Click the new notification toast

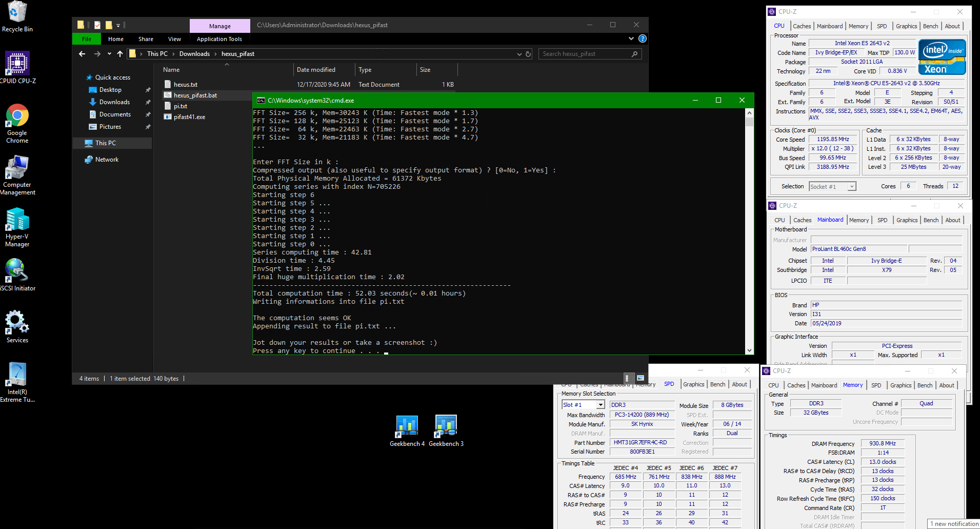tap(954, 524)
